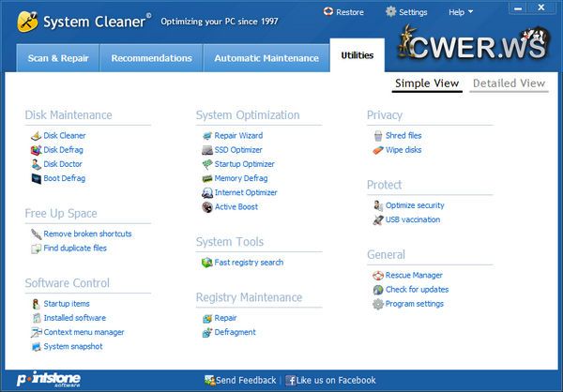Click the Disk Defrag icon
563x392 pixels.
[36, 150]
